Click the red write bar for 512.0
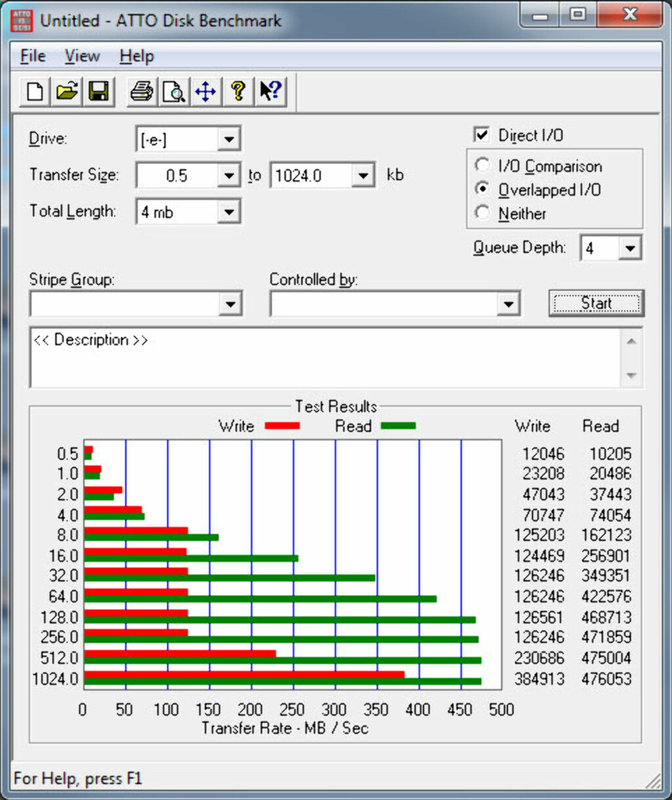 click(180, 654)
